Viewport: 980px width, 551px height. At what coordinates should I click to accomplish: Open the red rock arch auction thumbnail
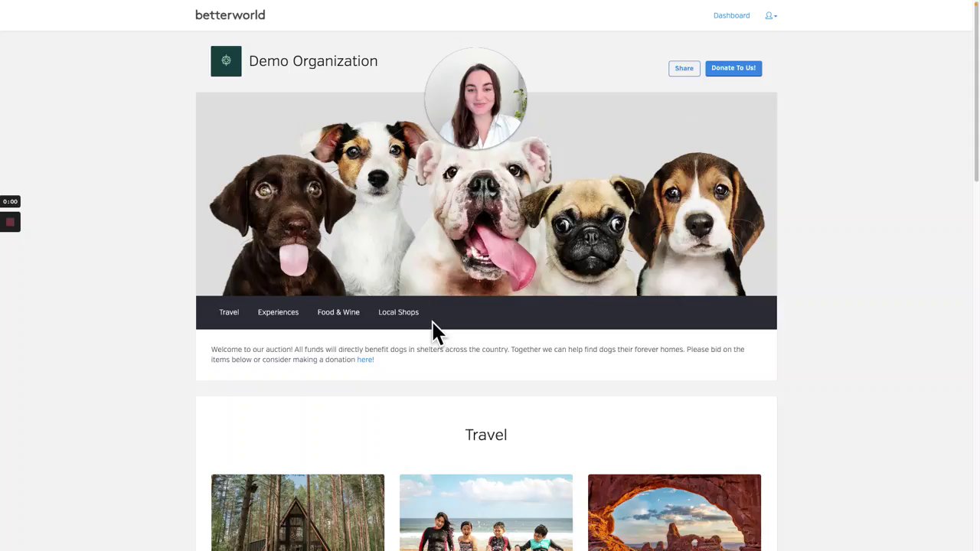(675, 513)
